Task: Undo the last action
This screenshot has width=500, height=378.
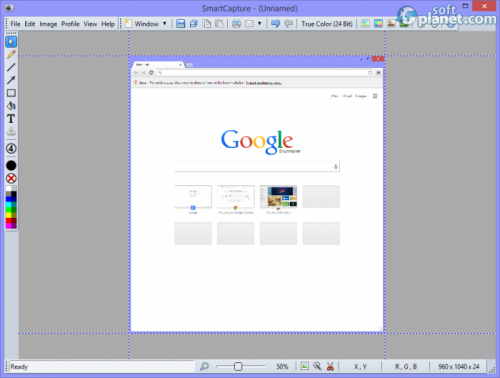Action: click(x=275, y=24)
